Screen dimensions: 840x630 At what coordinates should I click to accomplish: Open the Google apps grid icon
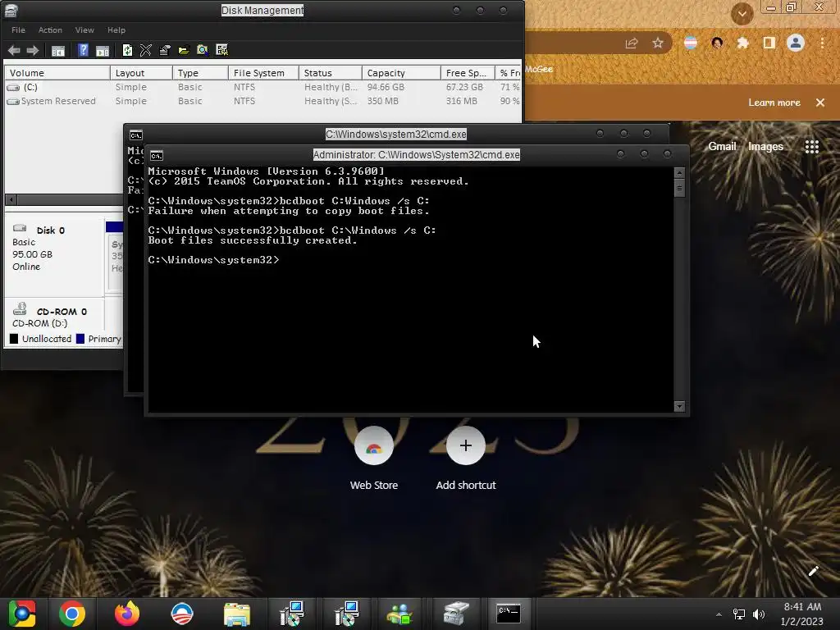pos(812,146)
